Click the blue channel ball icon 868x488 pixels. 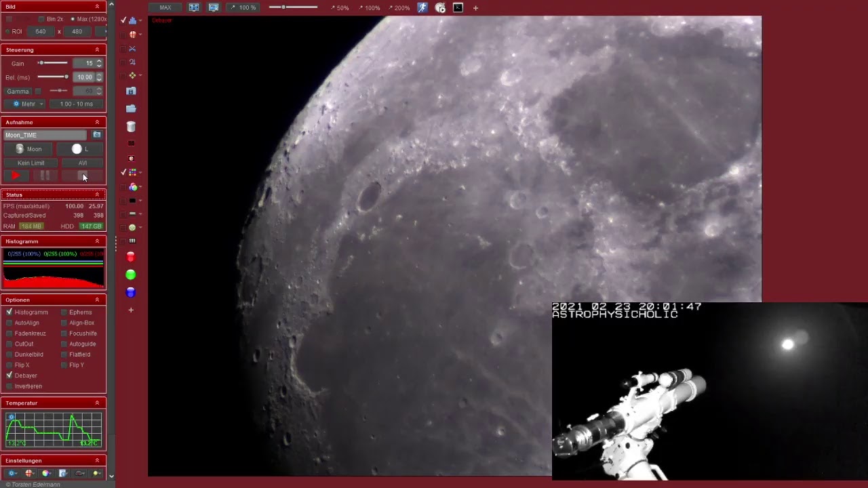point(131,292)
